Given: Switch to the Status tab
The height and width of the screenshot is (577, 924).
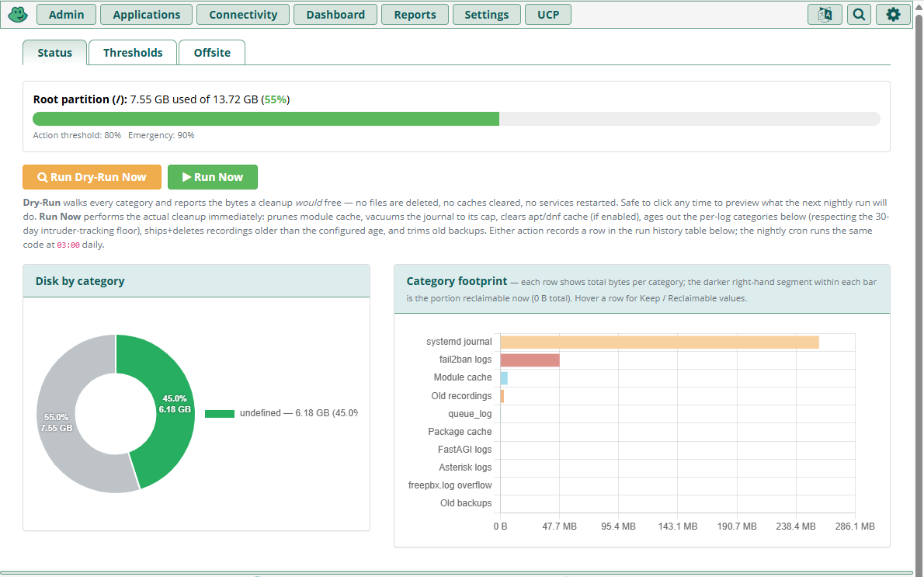Looking at the screenshot, I should coord(55,53).
